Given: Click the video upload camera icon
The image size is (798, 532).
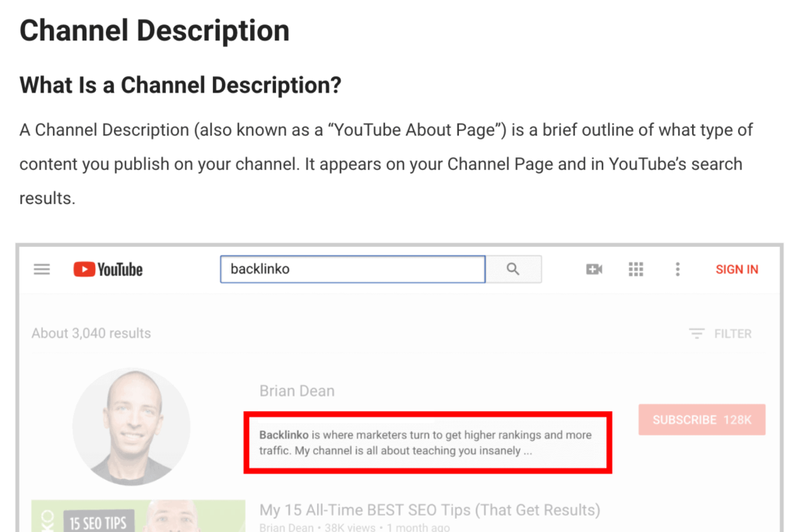Looking at the screenshot, I should coord(594,268).
